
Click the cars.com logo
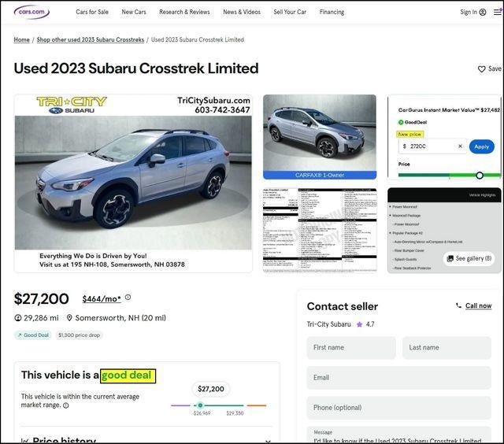click(x=31, y=12)
